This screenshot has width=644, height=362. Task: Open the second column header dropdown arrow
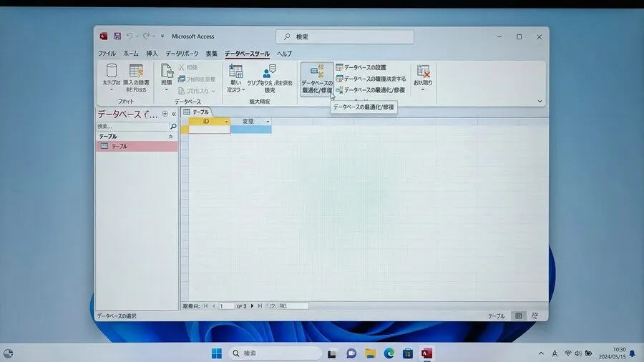point(268,122)
